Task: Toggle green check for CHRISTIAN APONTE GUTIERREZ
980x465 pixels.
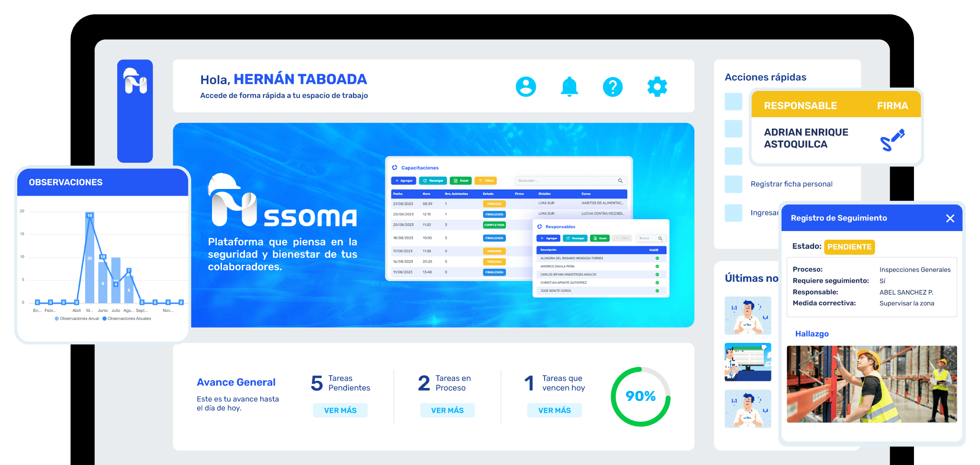Action: click(x=657, y=283)
